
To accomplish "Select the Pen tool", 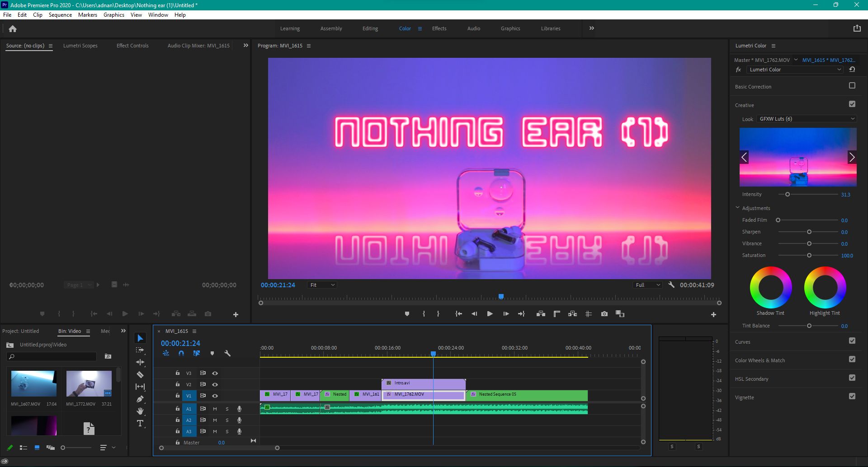I will 140,399.
